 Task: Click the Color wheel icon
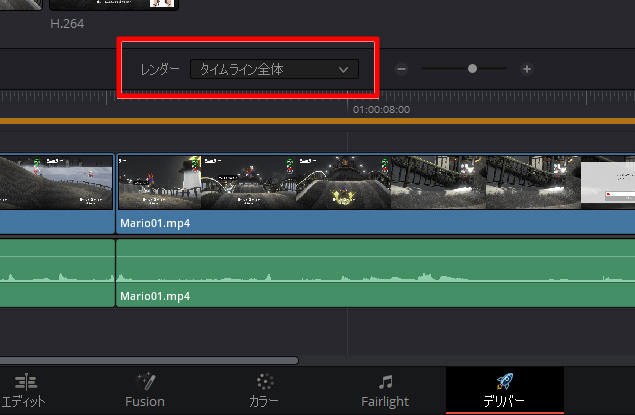264,381
